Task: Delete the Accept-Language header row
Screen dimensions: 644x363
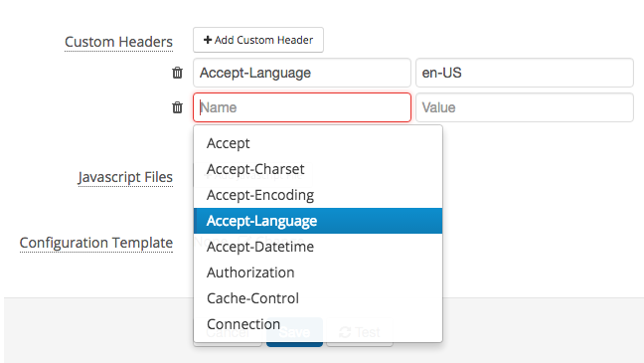Action: click(177, 73)
